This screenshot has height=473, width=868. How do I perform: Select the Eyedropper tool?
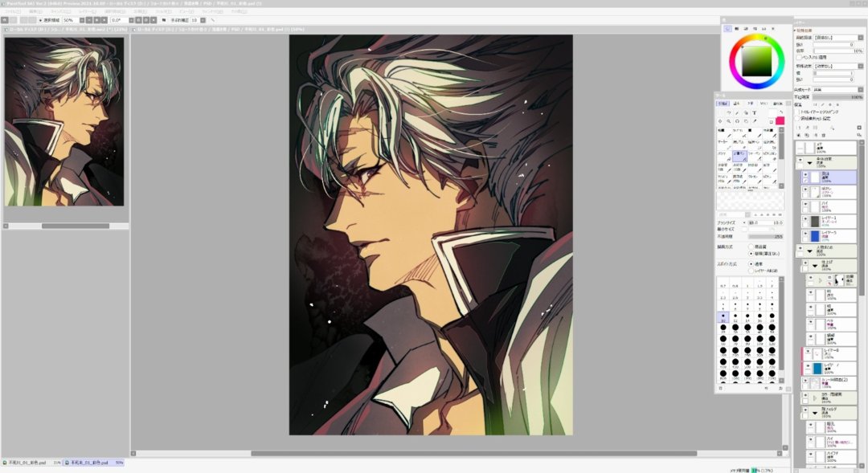755,121
